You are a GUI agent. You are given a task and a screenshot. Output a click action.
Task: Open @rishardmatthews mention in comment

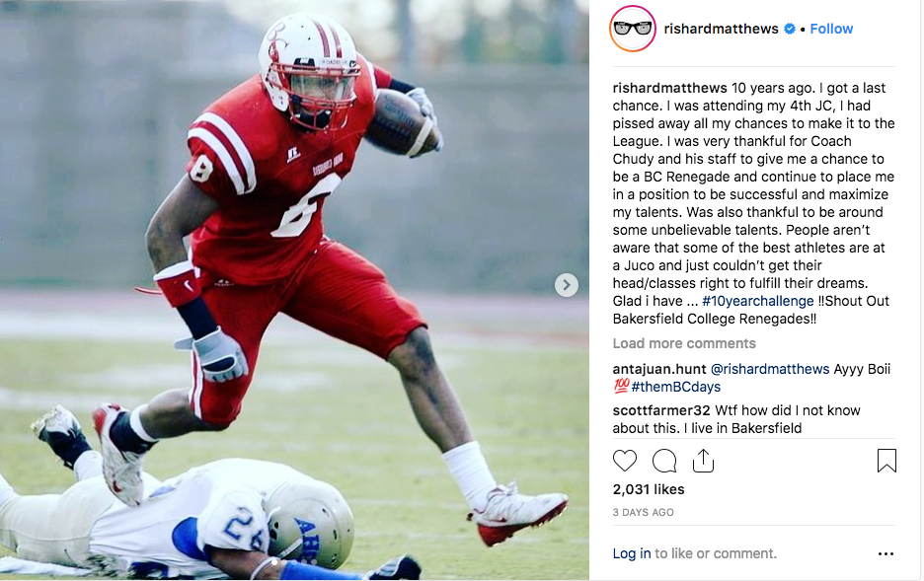tap(770, 369)
